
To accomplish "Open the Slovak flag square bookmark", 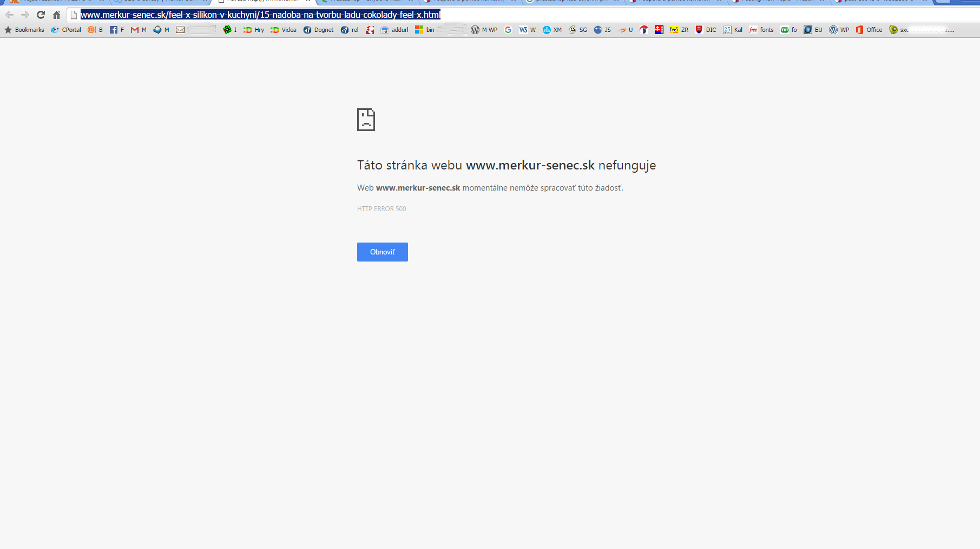I will click(659, 30).
